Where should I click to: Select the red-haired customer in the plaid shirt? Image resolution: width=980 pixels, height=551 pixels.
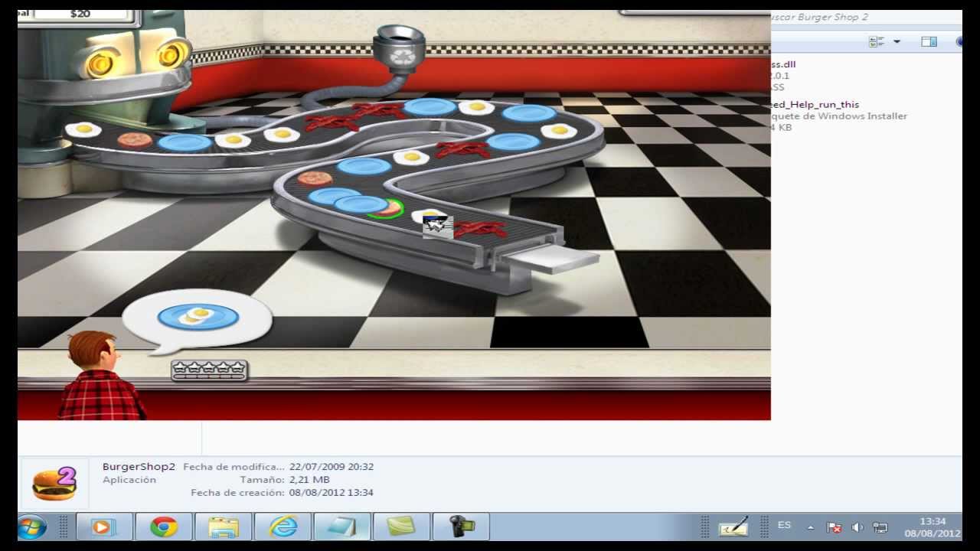coord(100,376)
